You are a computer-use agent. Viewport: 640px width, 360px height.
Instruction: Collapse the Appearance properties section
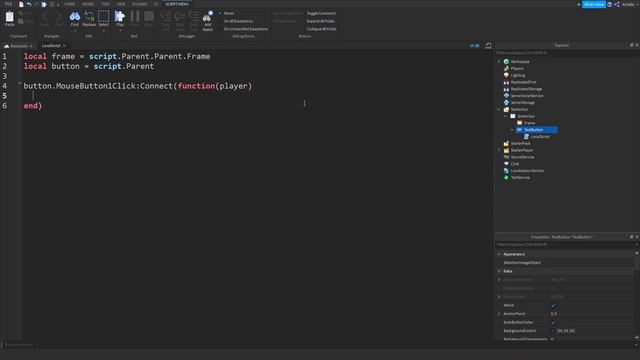point(499,254)
